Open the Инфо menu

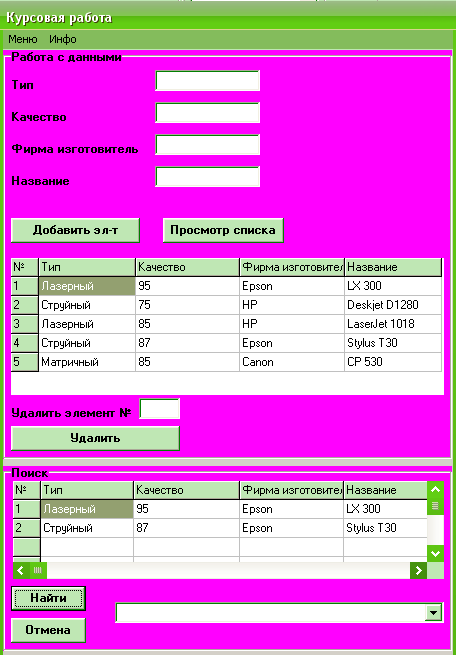click(63, 40)
